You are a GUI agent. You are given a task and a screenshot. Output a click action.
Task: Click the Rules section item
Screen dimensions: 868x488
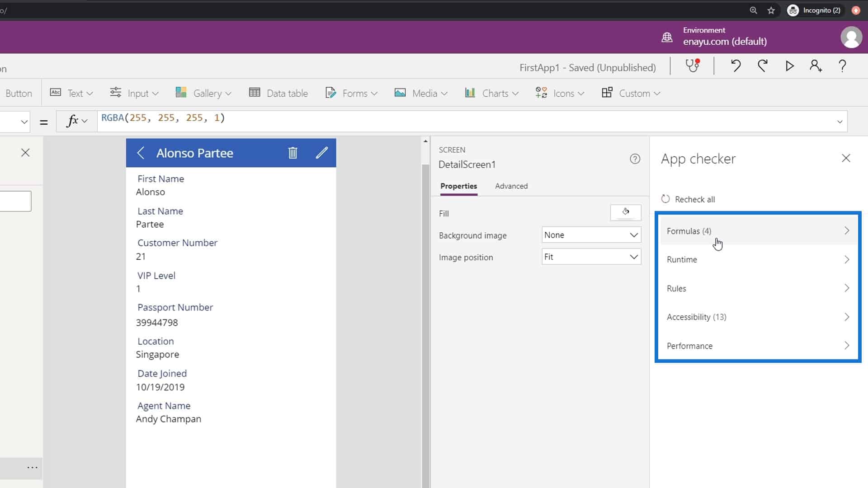tap(757, 288)
